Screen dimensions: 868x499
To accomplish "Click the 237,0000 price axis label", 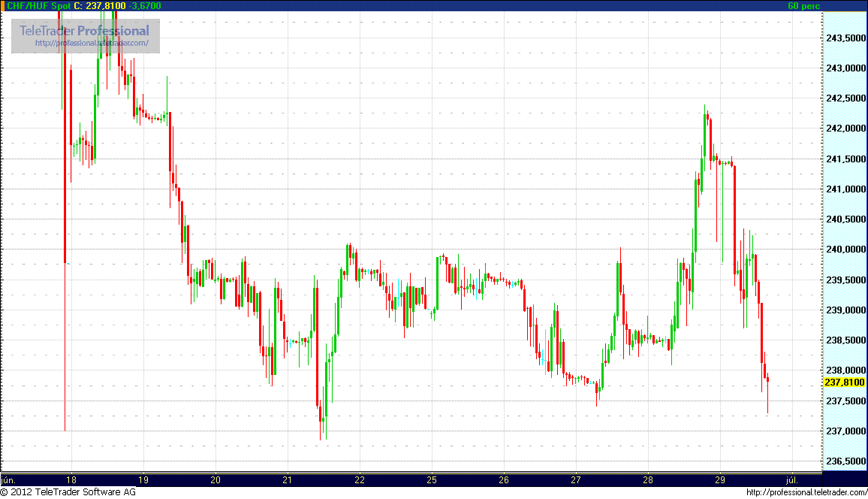I will coord(845,431).
